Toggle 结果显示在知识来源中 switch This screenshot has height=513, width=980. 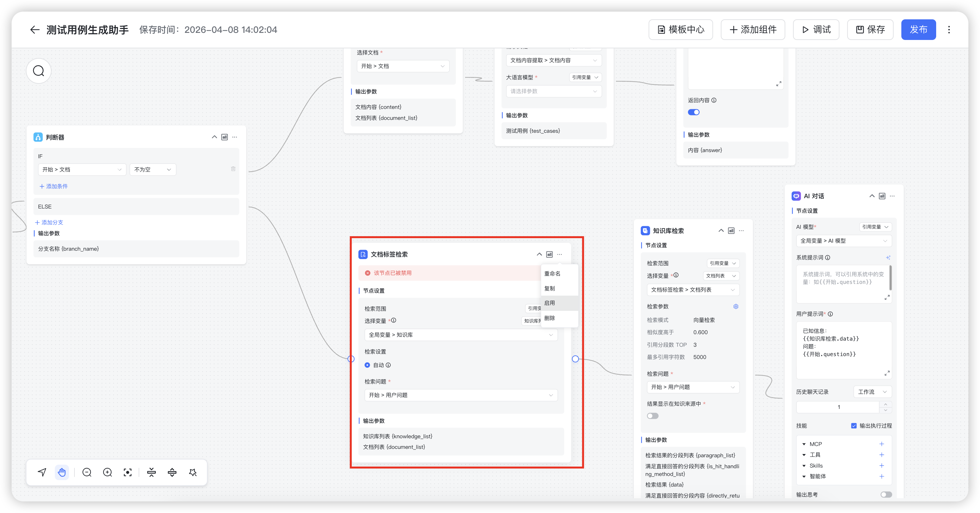click(652, 416)
